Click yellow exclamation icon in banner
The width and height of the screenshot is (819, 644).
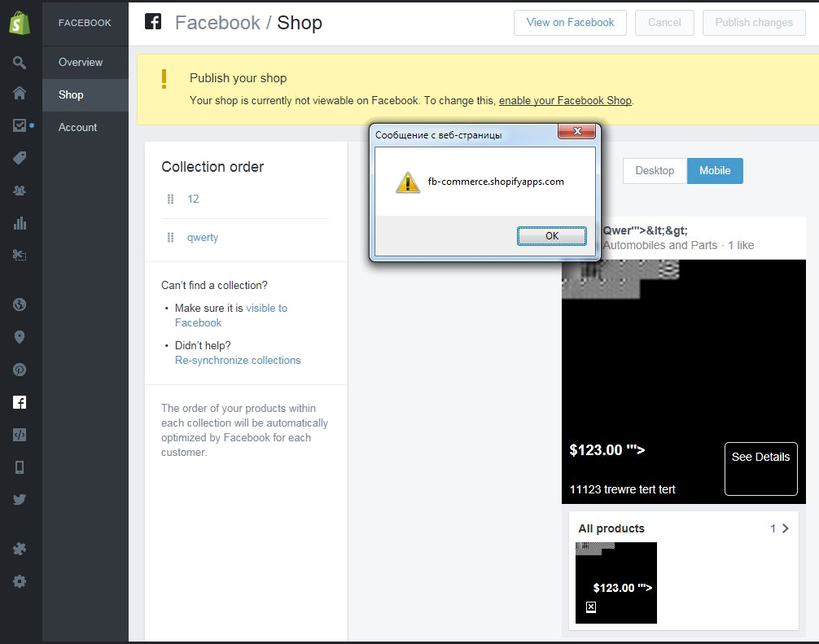164,80
